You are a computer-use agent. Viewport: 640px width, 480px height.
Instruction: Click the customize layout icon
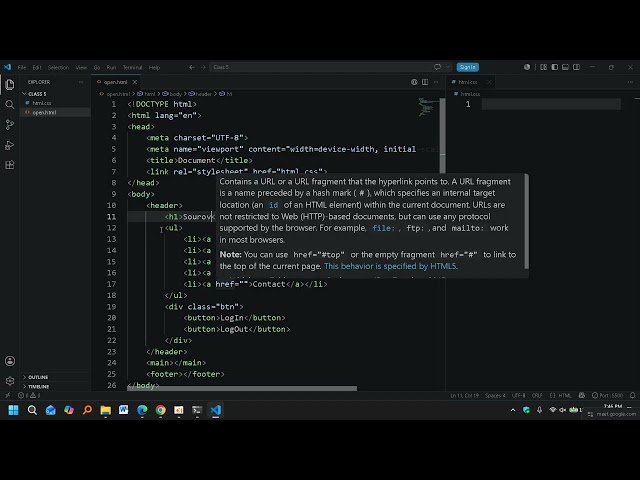coord(543,67)
